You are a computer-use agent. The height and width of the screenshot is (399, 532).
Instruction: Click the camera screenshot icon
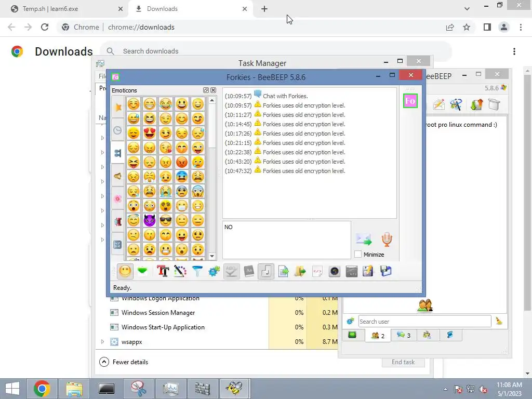click(335, 271)
